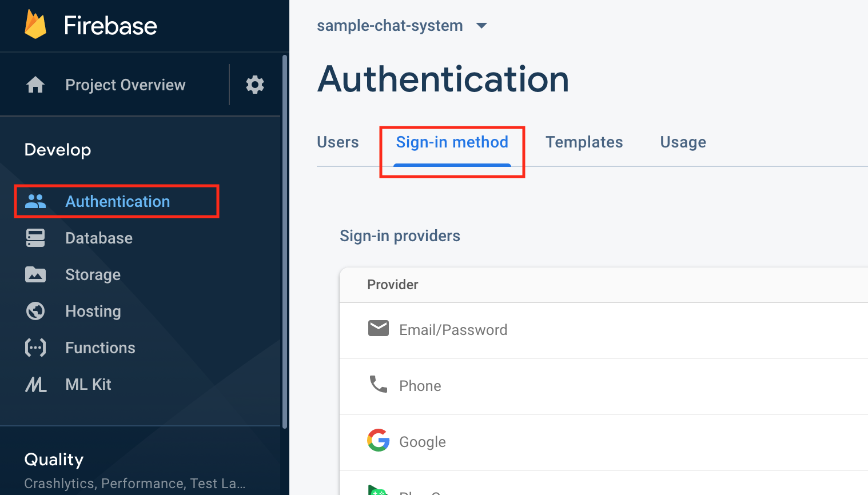Click the sidebar vertical scrollbar
The height and width of the screenshot is (495, 868).
pyautogui.click(x=285, y=241)
